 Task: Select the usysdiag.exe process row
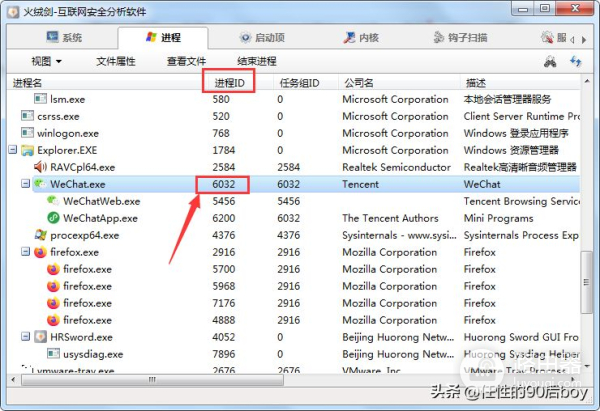coord(293,354)
